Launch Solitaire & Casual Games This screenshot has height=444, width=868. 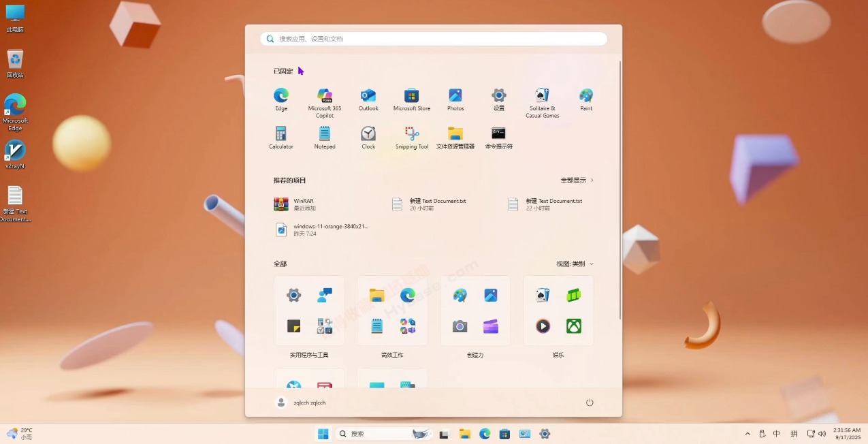pos(542,96)
